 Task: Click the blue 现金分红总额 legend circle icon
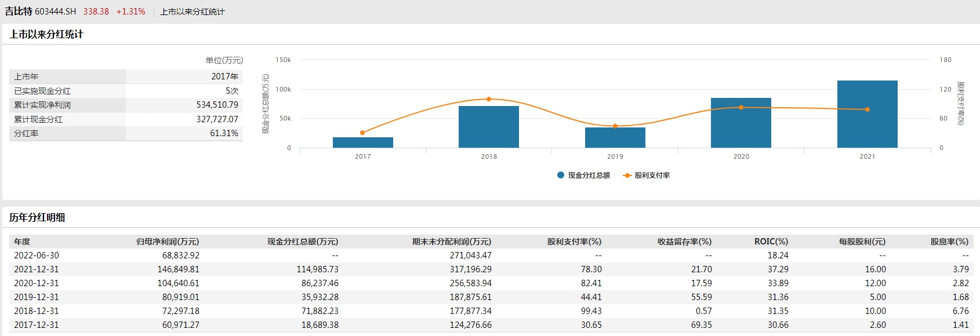[561, 175]
